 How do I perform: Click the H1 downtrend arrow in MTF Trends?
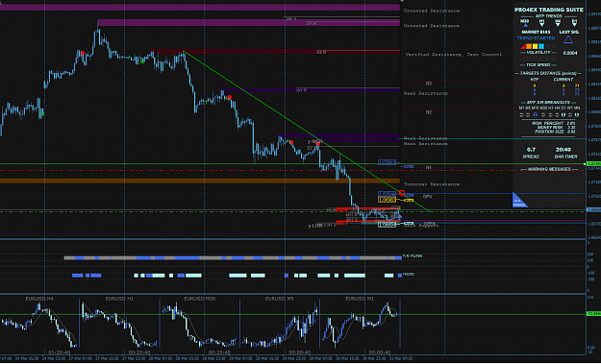pyautogui.click(x=542, y=25)
